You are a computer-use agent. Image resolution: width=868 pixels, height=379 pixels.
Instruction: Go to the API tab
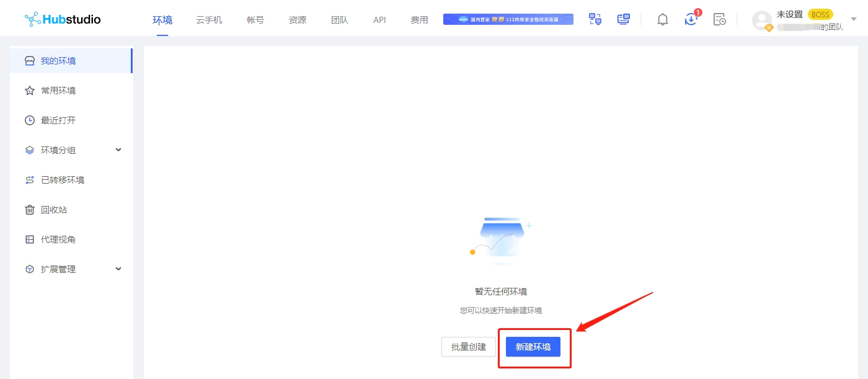tap(379, 20)
